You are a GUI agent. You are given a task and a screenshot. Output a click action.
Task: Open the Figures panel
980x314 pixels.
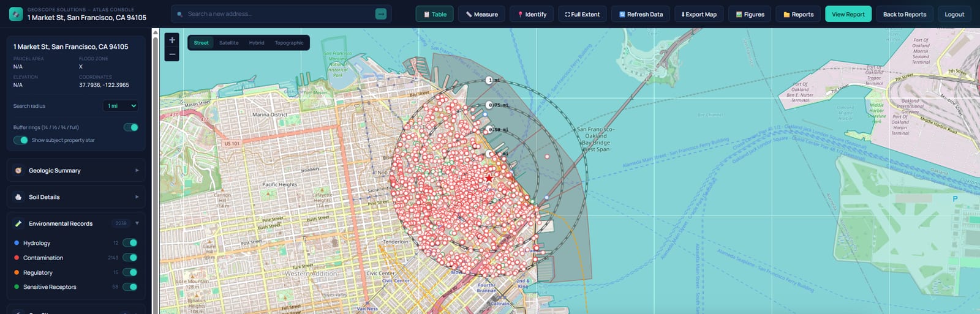coord(750,14)
